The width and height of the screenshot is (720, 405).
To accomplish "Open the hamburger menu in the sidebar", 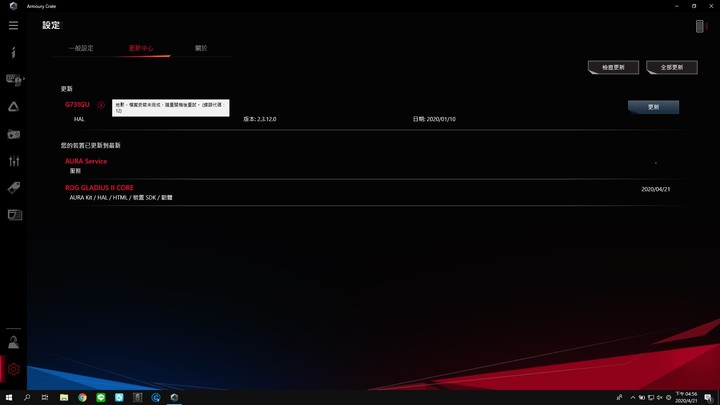I will [x=13, y=25].
